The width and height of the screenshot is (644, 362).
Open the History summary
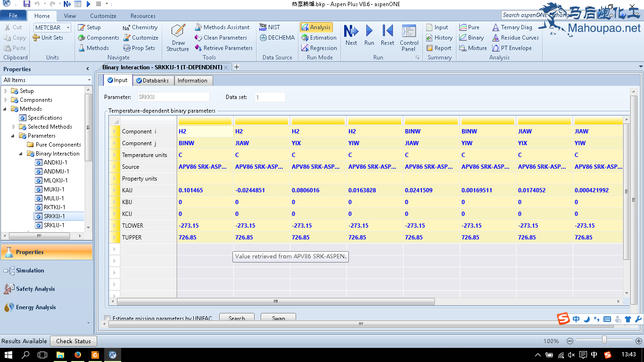[439, 38]
